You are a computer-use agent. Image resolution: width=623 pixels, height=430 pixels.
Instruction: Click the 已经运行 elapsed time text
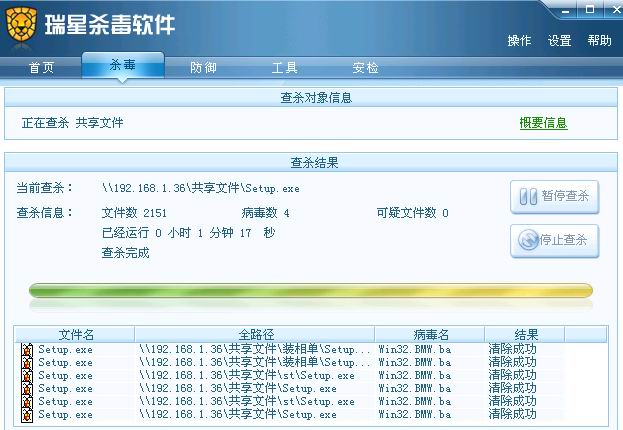pyautogui.click(x=188, y=233)
